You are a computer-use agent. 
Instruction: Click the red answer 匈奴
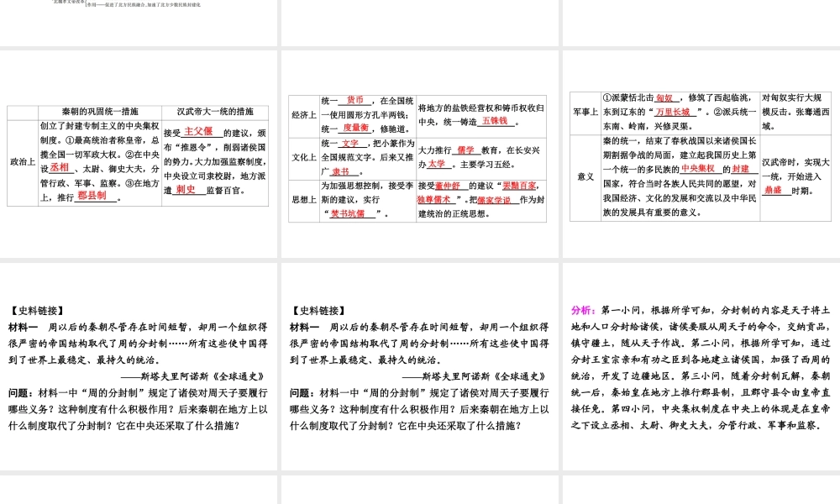pyautogui.click(x=664, y=98)
